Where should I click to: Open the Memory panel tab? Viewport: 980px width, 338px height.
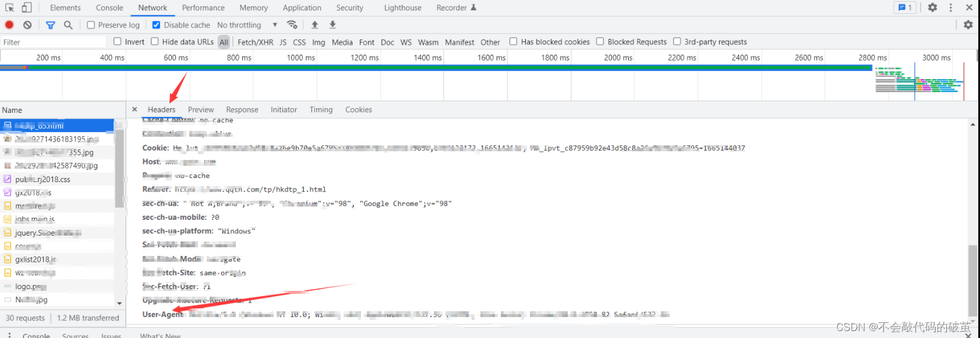click(x=253, y=8)
